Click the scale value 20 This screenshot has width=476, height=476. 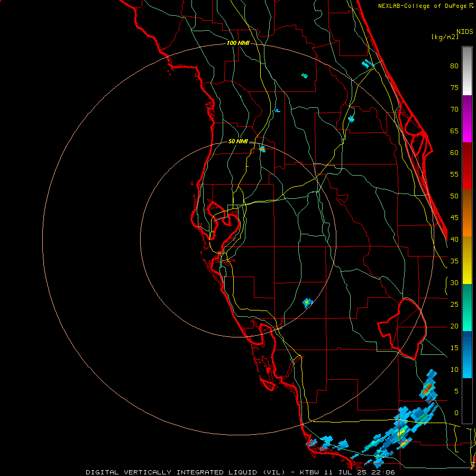pyautogui.click(x=454, y=326)
